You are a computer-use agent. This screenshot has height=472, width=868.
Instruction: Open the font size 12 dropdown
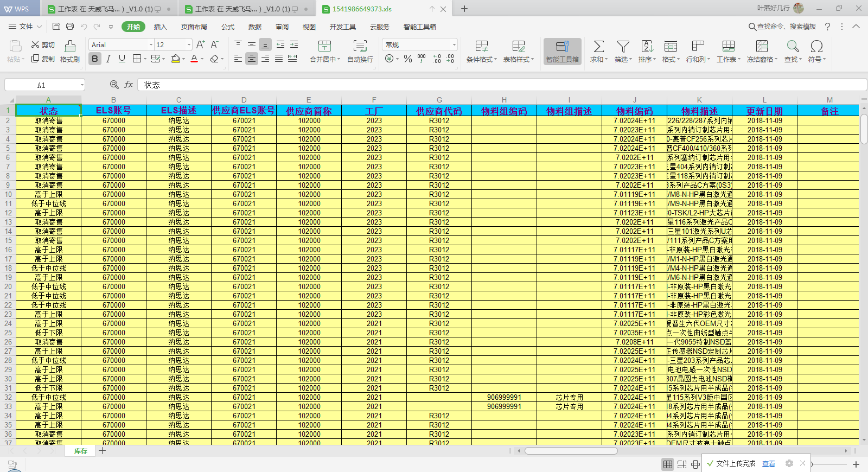189,44
